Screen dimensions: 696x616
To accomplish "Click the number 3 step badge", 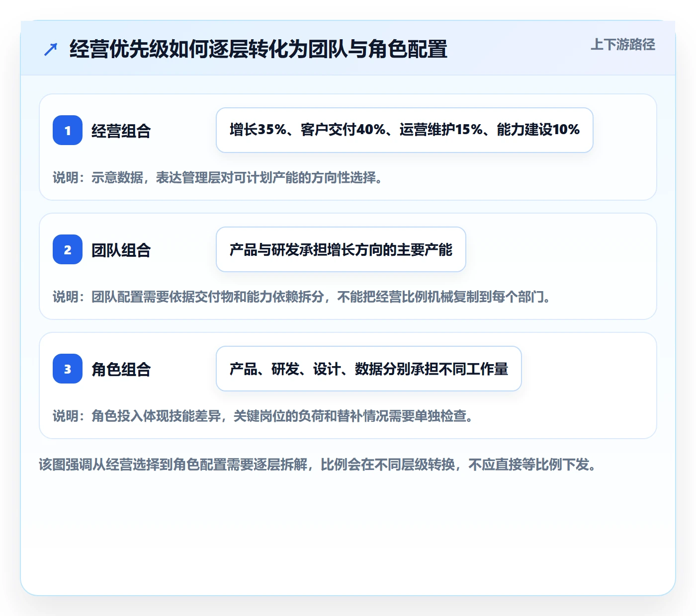I will tap(68, 369).
